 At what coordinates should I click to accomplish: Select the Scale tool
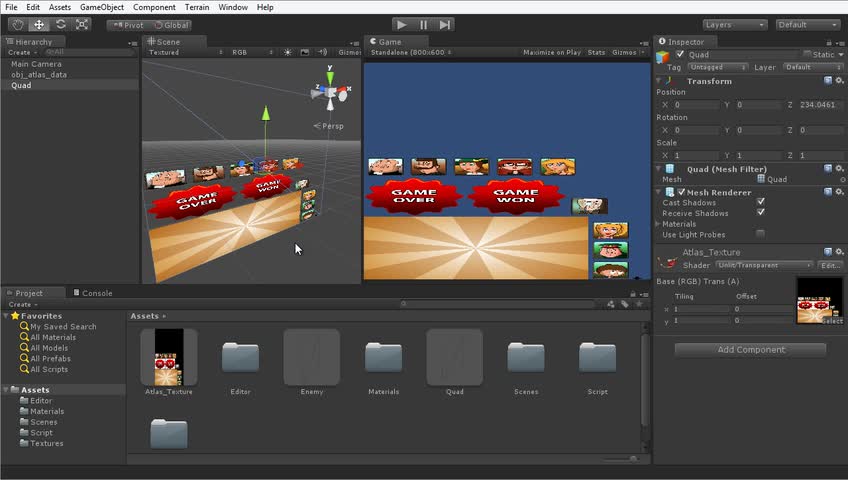(82, 24)
